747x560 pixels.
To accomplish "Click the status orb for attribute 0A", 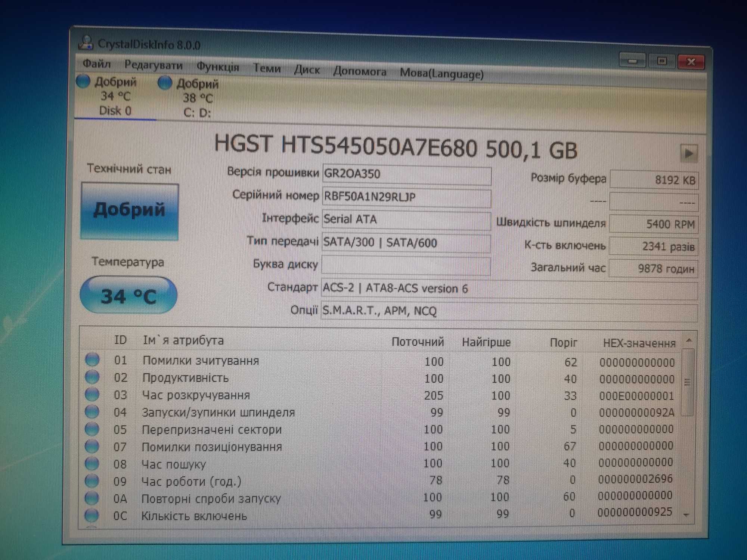I will [x=92, y=498].
